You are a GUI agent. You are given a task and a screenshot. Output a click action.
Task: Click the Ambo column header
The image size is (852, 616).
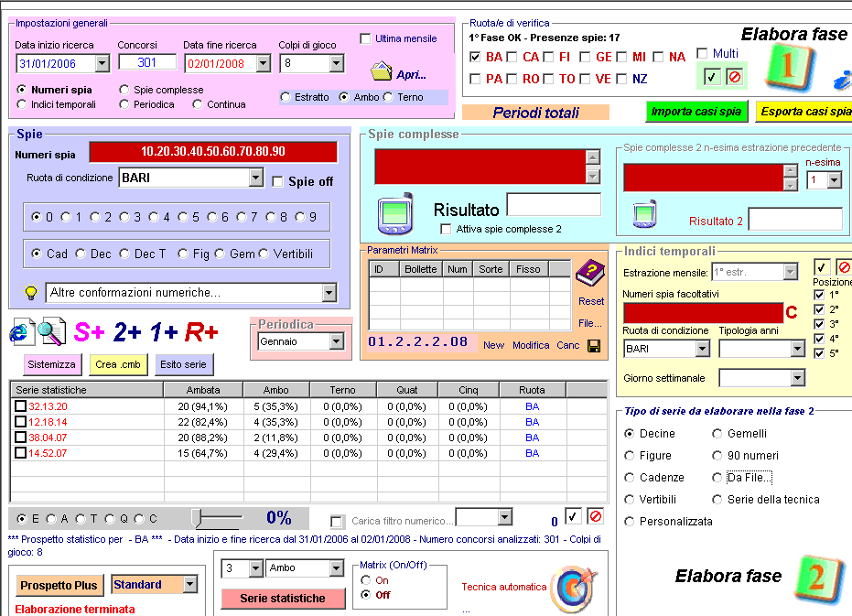coord(276,390)
